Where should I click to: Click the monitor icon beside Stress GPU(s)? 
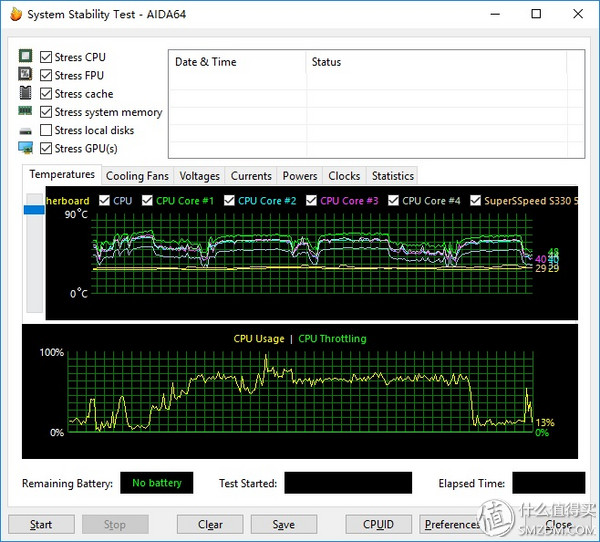(25, 149)
